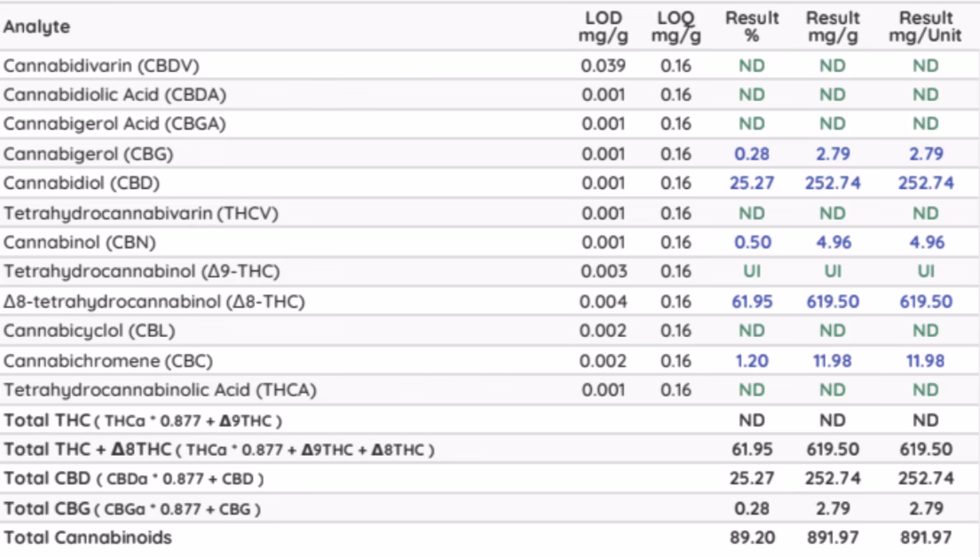Click the Cannabinol (CBN) 4.96 mg/g result

833,243
